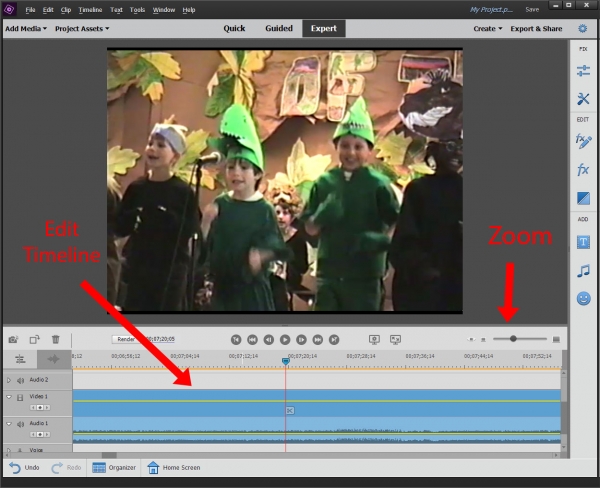Open the Tools panel wrench icon
600x488 pixels.
tap(583, 99)
